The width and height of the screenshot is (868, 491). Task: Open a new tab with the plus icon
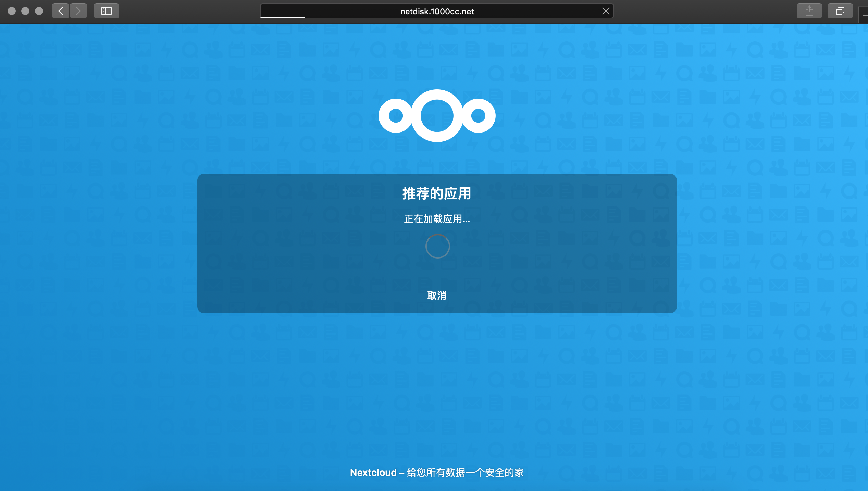(865, 16)
